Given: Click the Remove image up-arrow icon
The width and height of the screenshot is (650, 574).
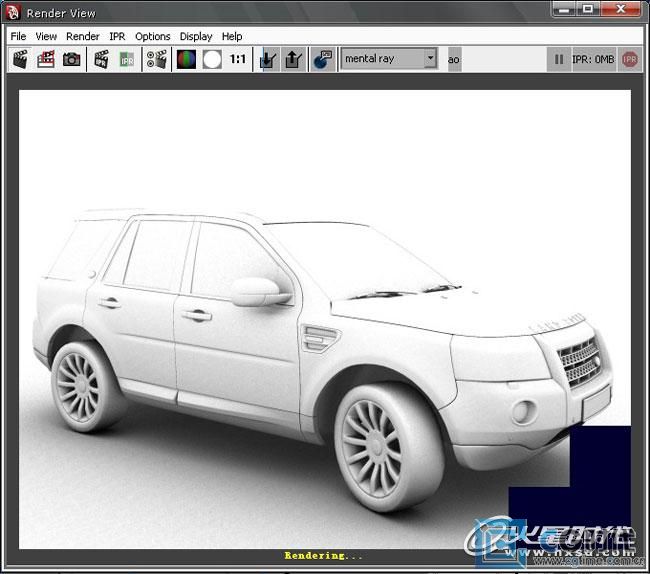Looking at the screenshot, I should coord(293,59).
